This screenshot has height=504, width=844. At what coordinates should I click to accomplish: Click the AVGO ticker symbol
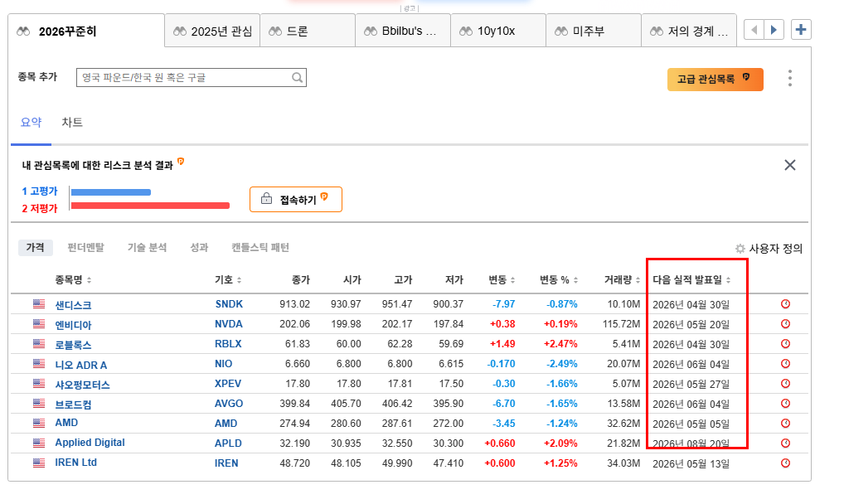[x=229, y=404]
